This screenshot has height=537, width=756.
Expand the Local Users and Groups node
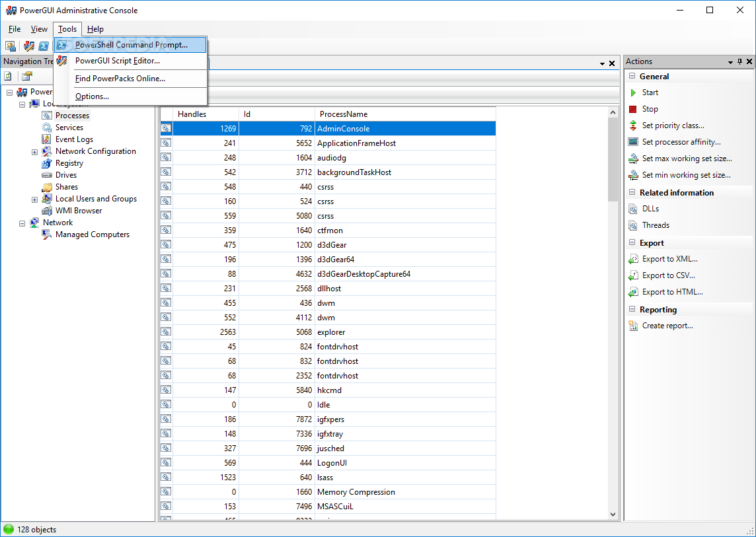point(34,199)
